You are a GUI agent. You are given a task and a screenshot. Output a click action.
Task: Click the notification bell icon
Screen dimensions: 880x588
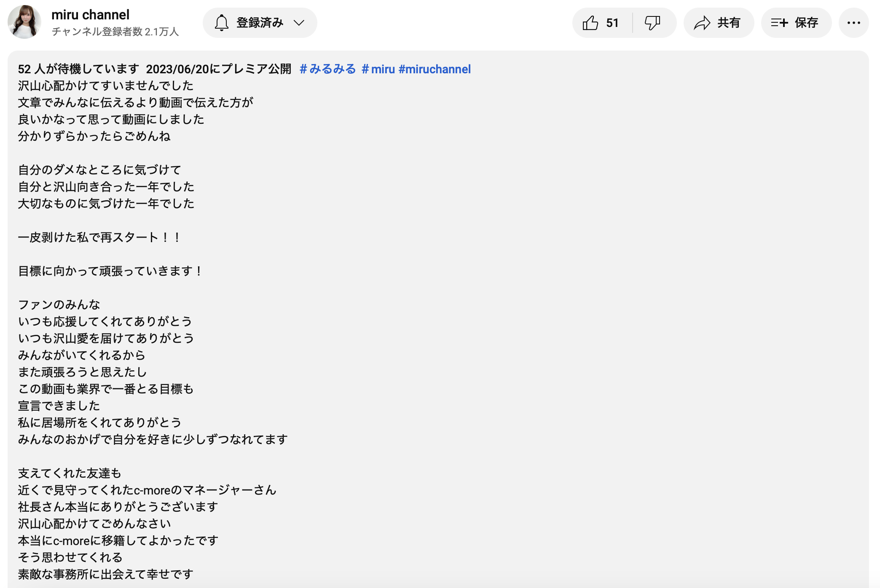222,23
